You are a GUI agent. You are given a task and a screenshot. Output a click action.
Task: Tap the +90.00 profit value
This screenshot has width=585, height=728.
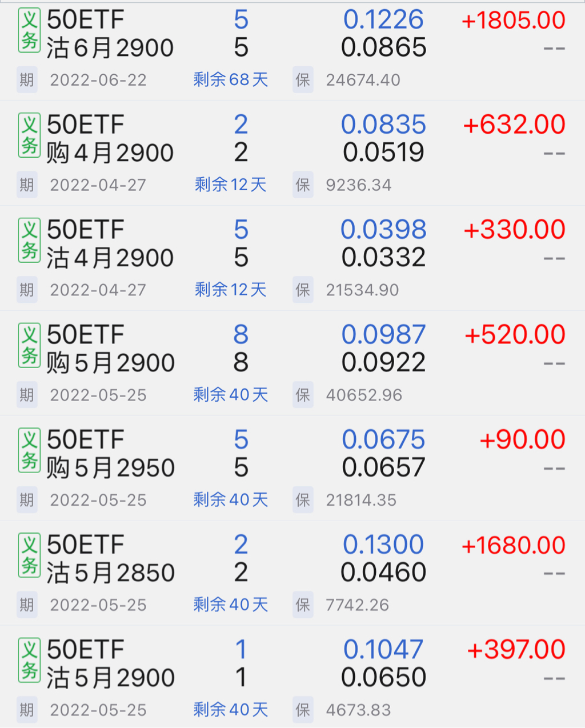point(522,440)
